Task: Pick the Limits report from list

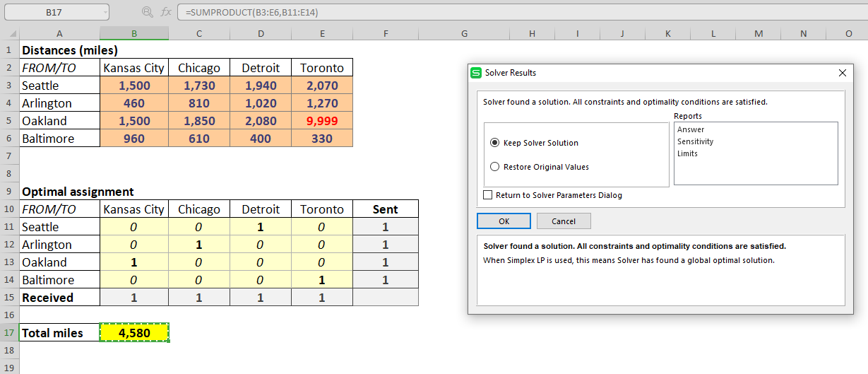Action: (x=687, y=153)
